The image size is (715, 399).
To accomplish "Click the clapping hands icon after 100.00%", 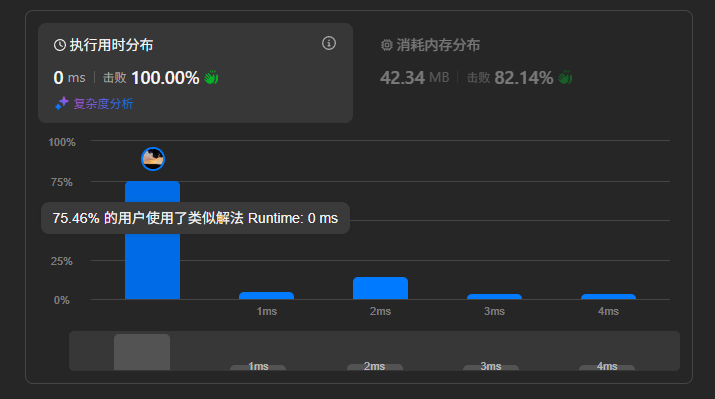I will tap(211, 78).
